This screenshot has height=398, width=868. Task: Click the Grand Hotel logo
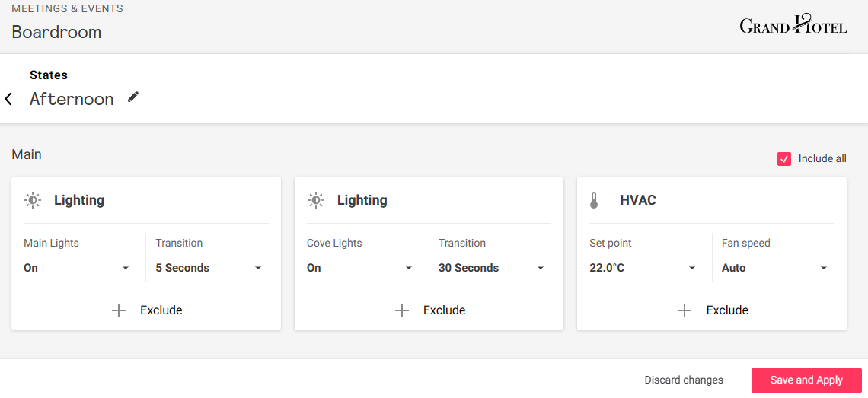click(x=793, y=25)
